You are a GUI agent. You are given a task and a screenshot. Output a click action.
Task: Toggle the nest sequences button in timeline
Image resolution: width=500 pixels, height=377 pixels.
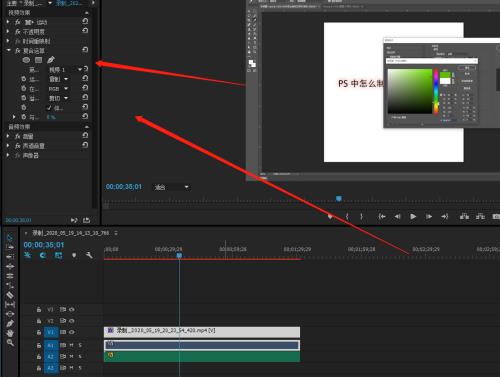tap(28, 255)
